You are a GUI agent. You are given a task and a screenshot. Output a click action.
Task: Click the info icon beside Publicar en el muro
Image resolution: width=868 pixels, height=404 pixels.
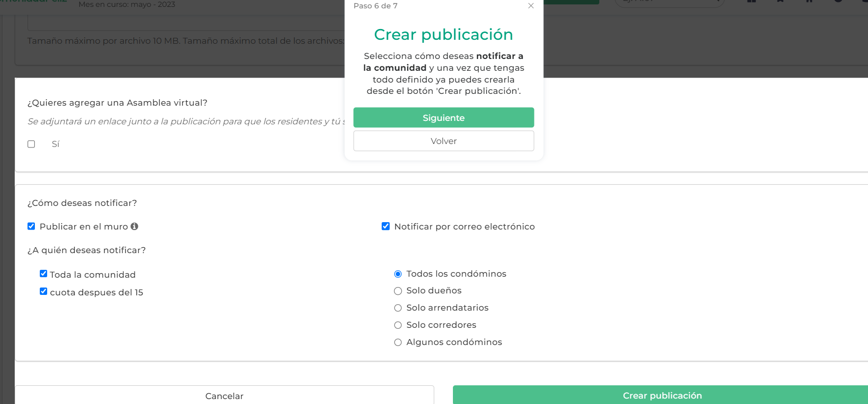tap(134, 226)
